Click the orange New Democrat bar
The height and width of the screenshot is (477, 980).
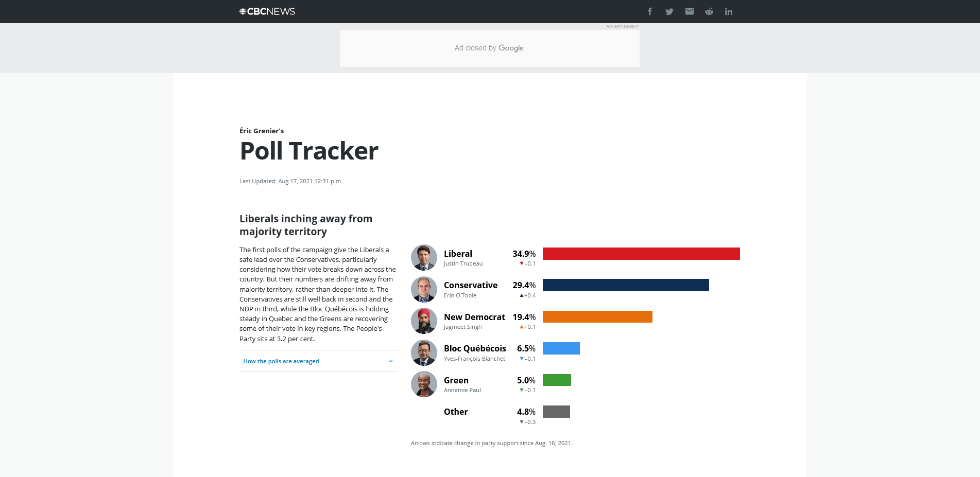(x=597, y=316)
